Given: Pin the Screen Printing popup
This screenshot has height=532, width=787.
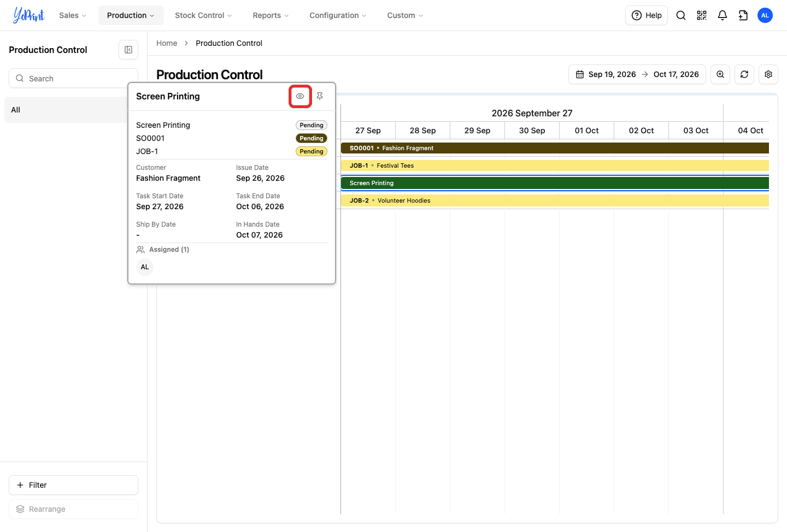Looking at the screenshot, I should click(x=320, y=96).
